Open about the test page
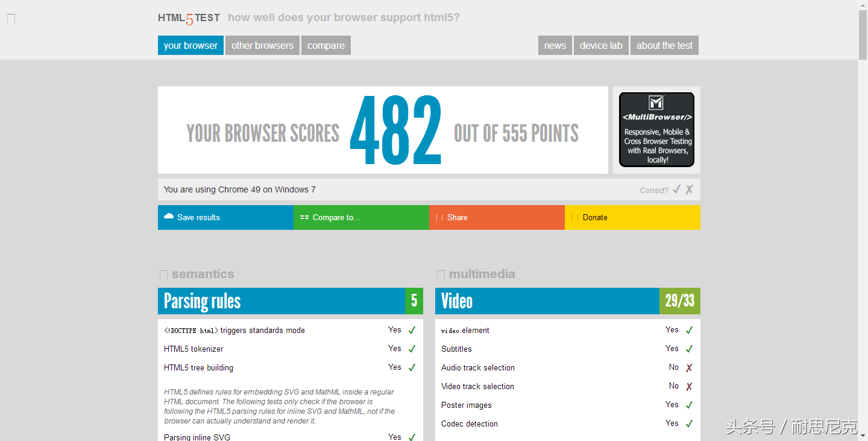 664,45
